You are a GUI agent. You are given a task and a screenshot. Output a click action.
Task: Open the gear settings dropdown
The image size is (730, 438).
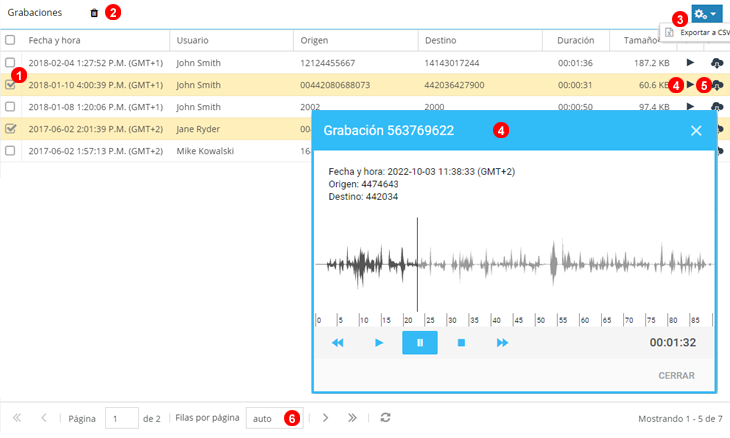click(705, 13)
